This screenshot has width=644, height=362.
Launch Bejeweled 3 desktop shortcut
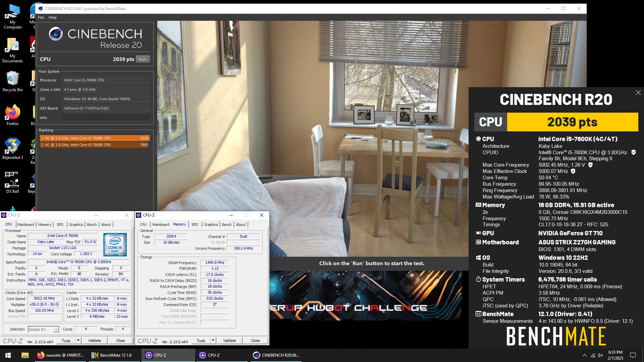[x=12, y=149]
